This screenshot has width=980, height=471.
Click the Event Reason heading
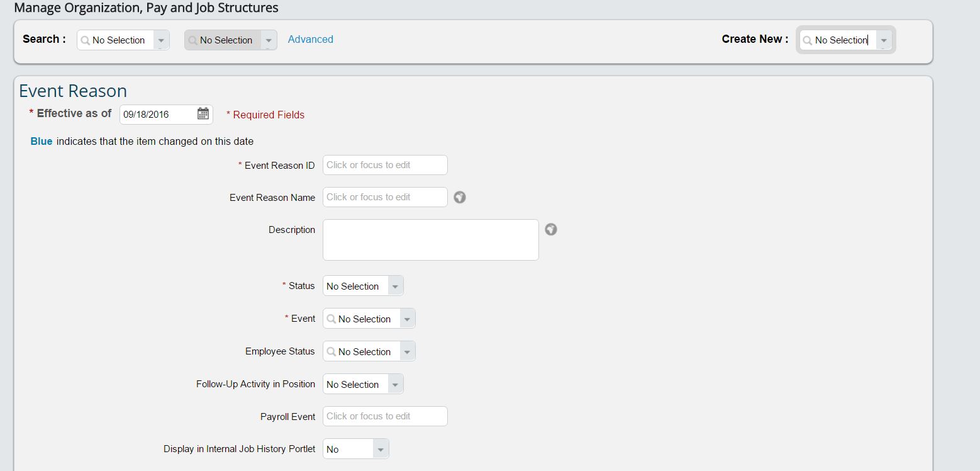click(x=73, y=91)
